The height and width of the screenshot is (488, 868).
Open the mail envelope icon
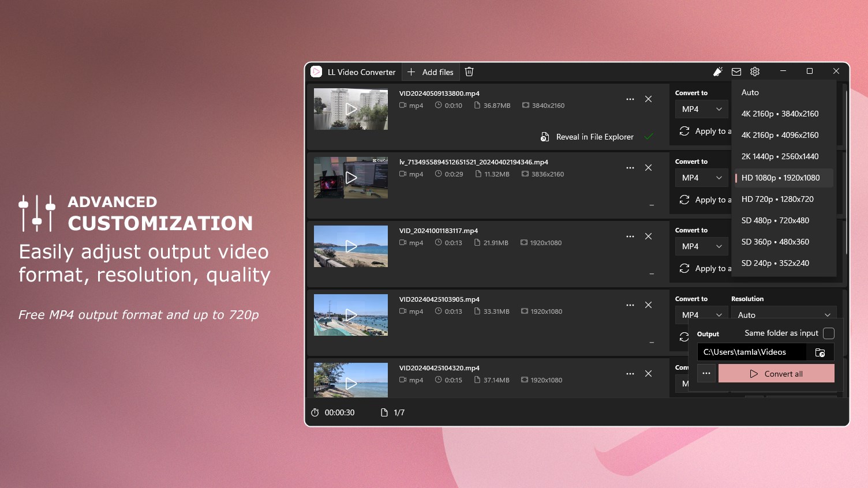736,72
